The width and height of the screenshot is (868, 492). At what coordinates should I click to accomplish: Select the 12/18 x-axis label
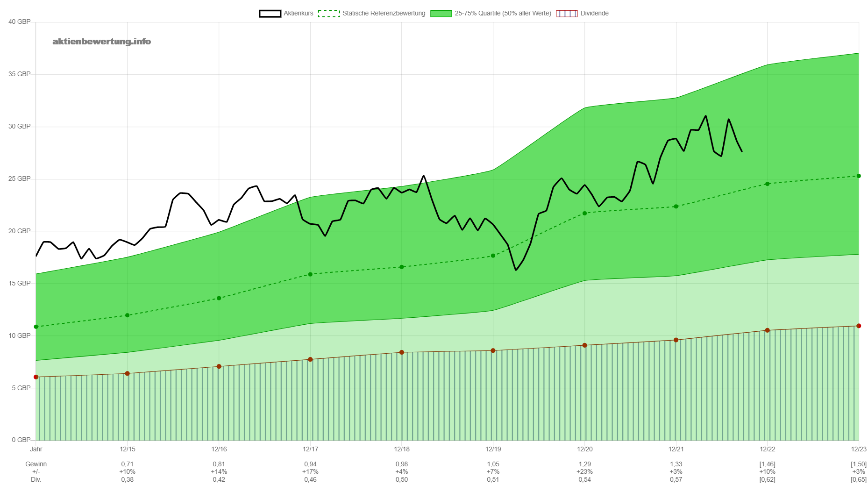click(x=402, y=449)
